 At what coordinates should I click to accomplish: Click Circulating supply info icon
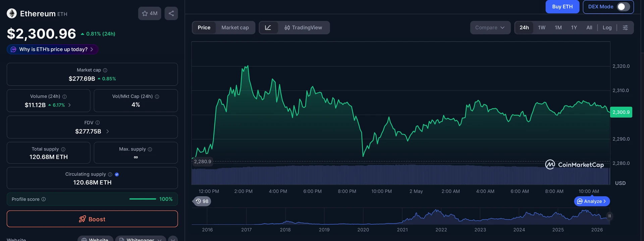coord(110,174)
